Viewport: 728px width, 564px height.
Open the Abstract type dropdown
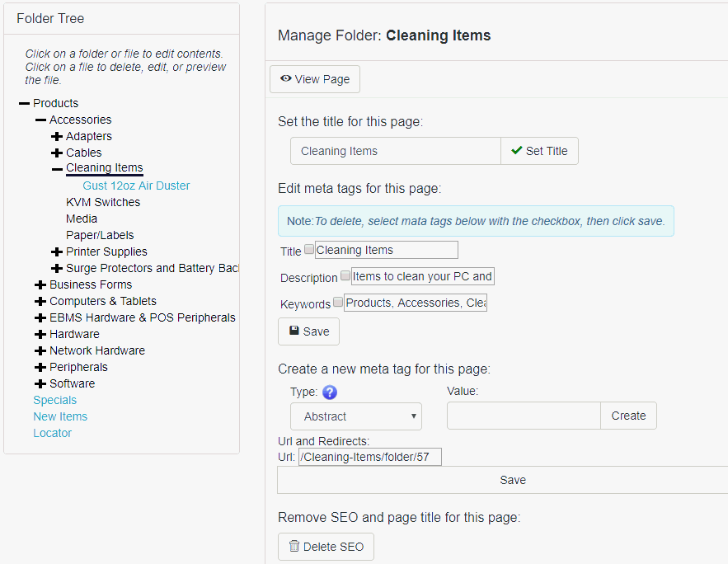(355, 416)
